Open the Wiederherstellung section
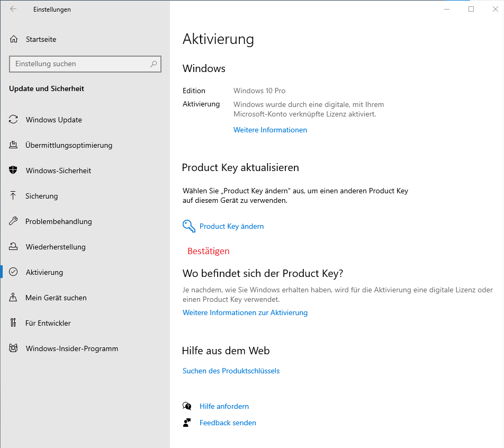The width and height of the screenshot is (504, 448). [56, 247]
